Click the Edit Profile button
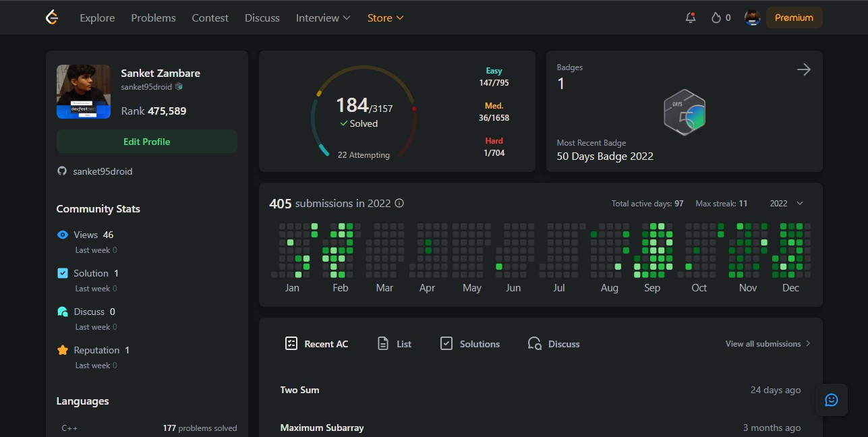 [147, 142]
